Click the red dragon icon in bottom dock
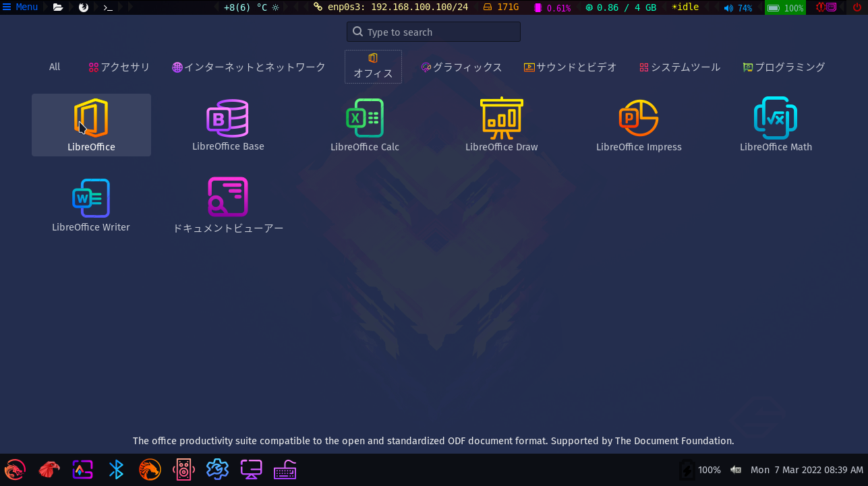The image size is (868, 486). point(15,469)
